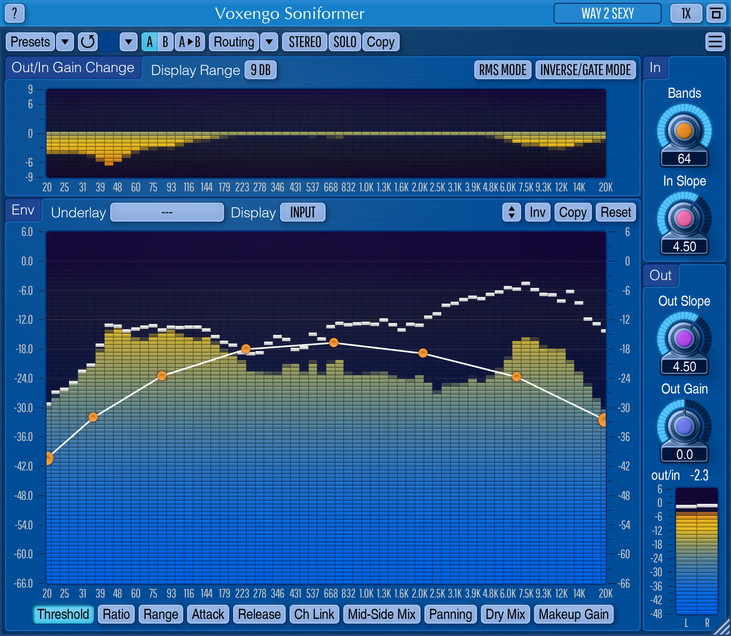Click the envelope end point at 20K

[602, 420]
